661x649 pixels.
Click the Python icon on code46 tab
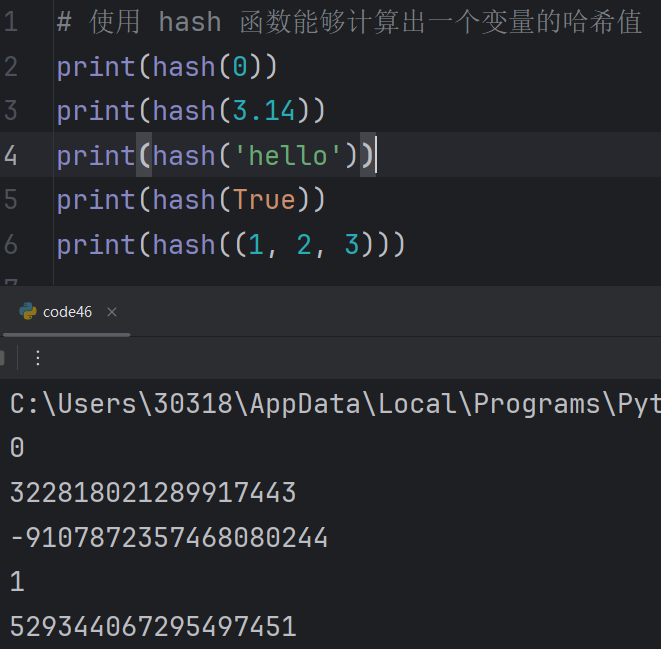tap(28, 312)
